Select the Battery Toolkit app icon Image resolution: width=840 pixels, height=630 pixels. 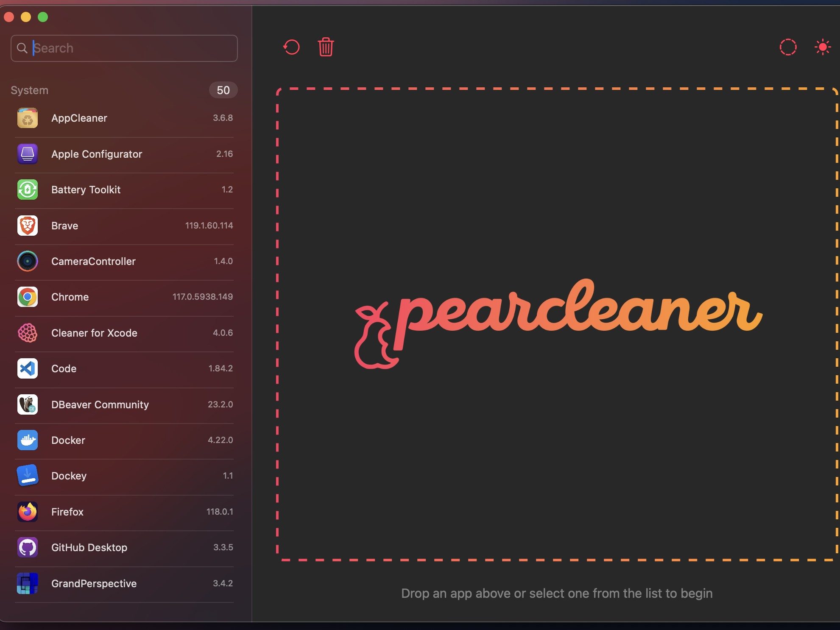coord(28,190)
